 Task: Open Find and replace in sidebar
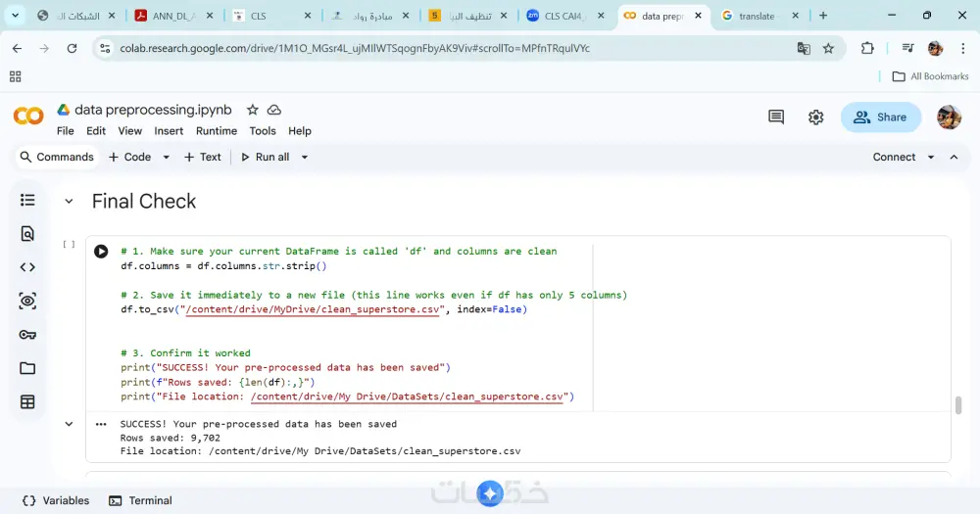pyautogui.click(x=27, y=234)
